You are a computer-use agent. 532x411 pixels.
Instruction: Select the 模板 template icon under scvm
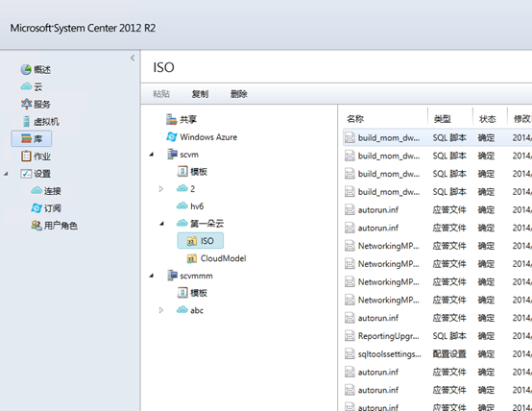[182, 171]
